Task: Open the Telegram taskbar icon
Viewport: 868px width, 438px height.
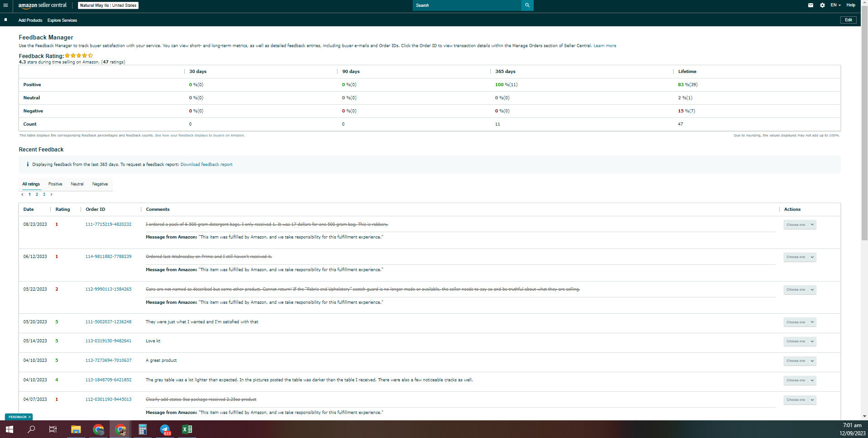Action: tap(165, 429)
